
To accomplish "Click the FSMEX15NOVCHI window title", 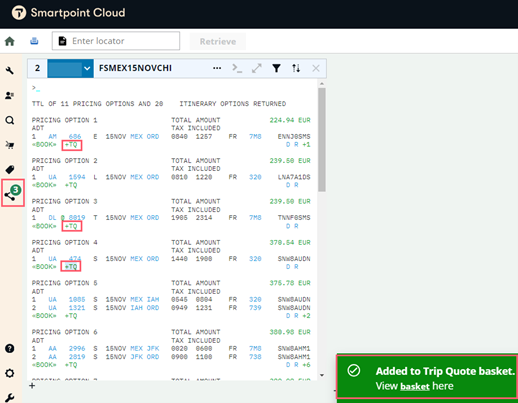I will [x=135, y=68].
